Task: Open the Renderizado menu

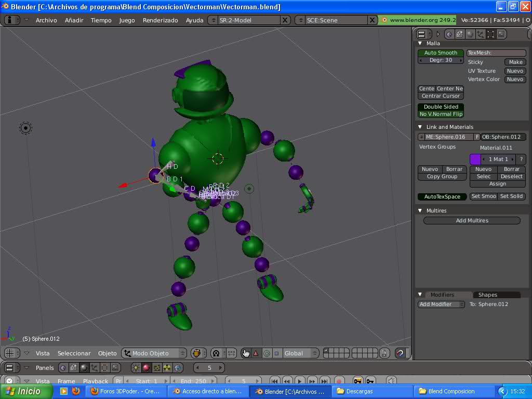Action: [x=160, y=20]
